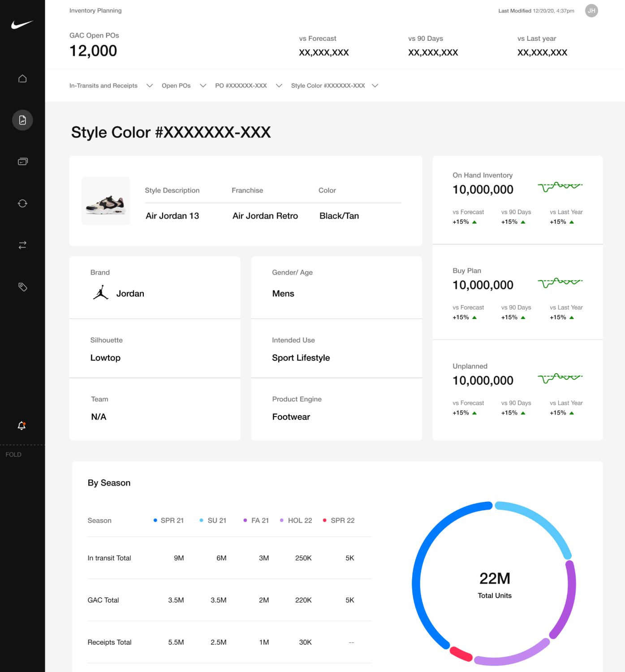Expand the In-Transits and Receipts chevron
This screenshot has width=625, height=672.
tap(150, 86)
